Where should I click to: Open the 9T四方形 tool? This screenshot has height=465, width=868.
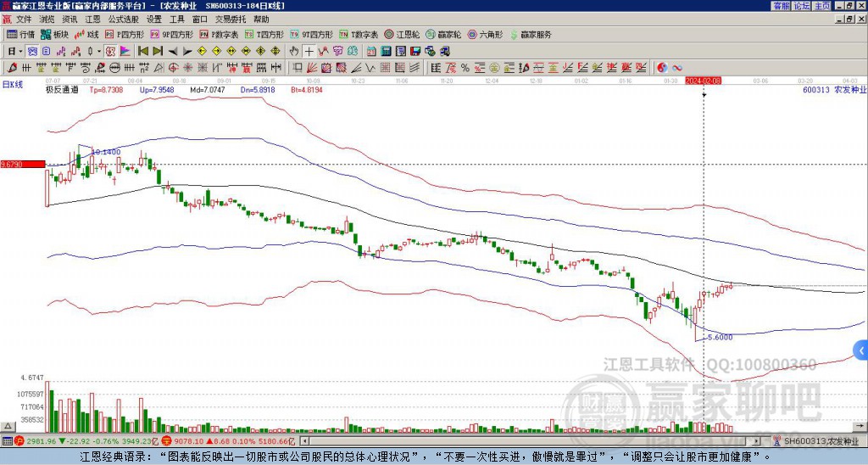pyautogui.click(x=312, y=34)
